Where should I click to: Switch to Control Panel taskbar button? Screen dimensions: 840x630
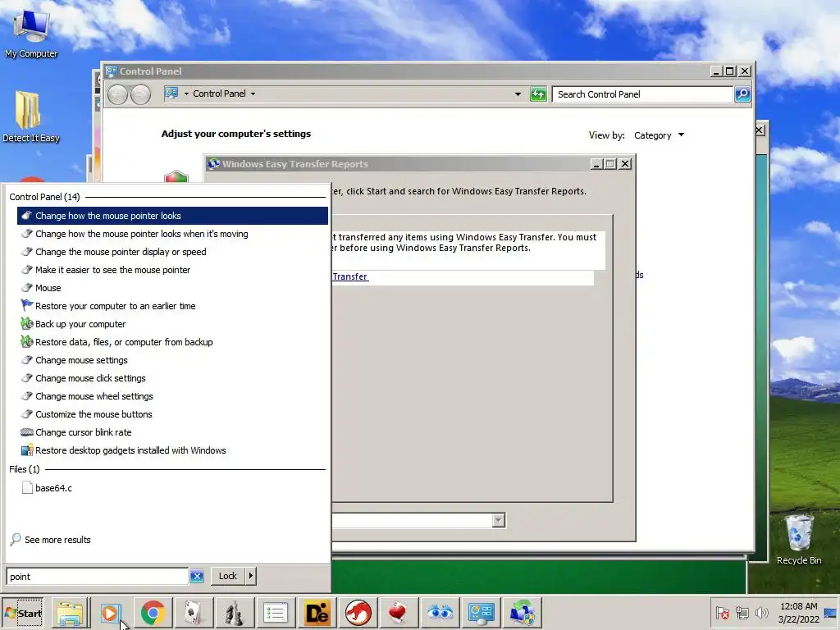(x=481, y=613)
